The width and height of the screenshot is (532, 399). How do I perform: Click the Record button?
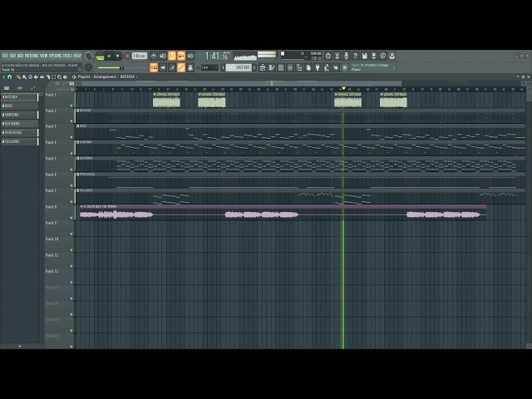(127, 56)
